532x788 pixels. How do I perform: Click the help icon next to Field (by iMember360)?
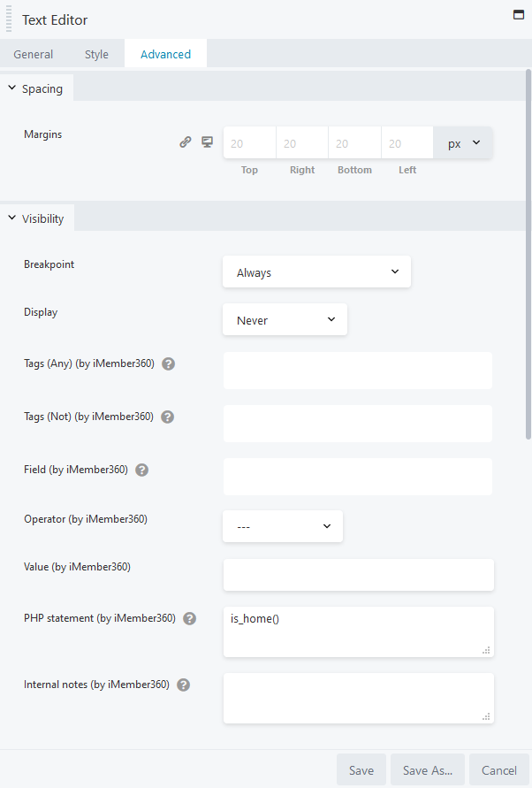[141, 470]
